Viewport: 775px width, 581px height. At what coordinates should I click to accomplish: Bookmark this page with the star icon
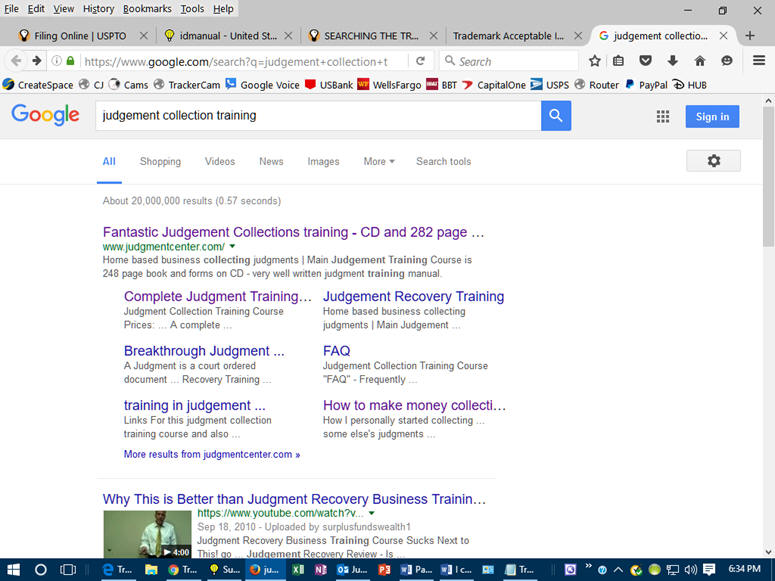(595, 61)
